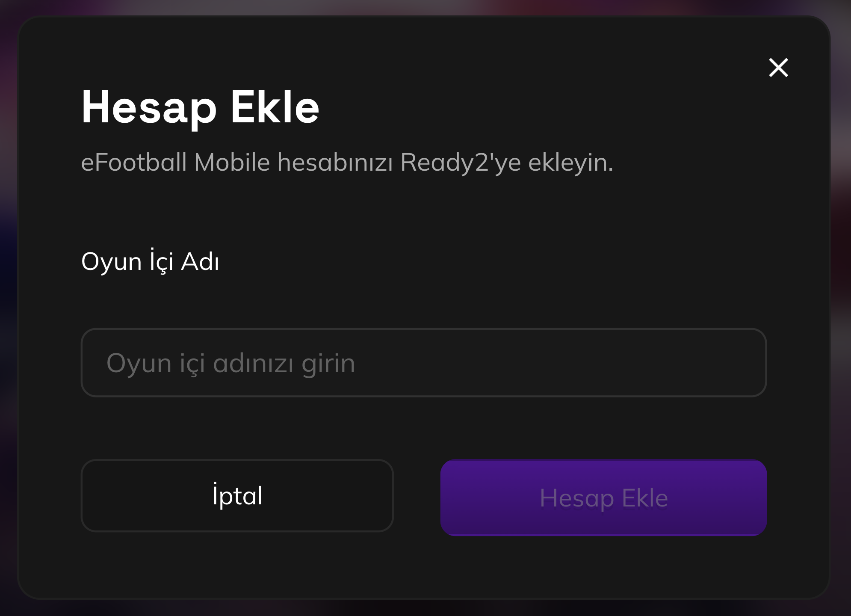The image size is (851, 616).
Task: Close the Hesap Ekle dialog with X
Action: coord(778,68)
